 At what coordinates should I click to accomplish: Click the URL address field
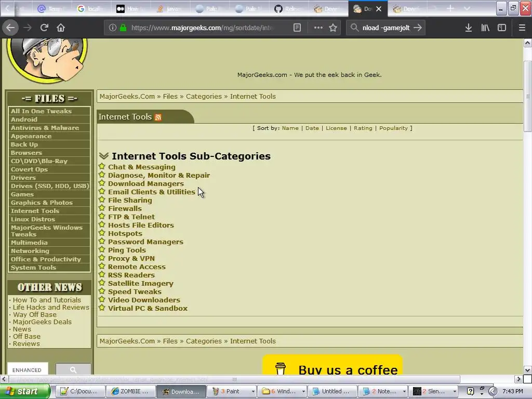coord(202,28)
